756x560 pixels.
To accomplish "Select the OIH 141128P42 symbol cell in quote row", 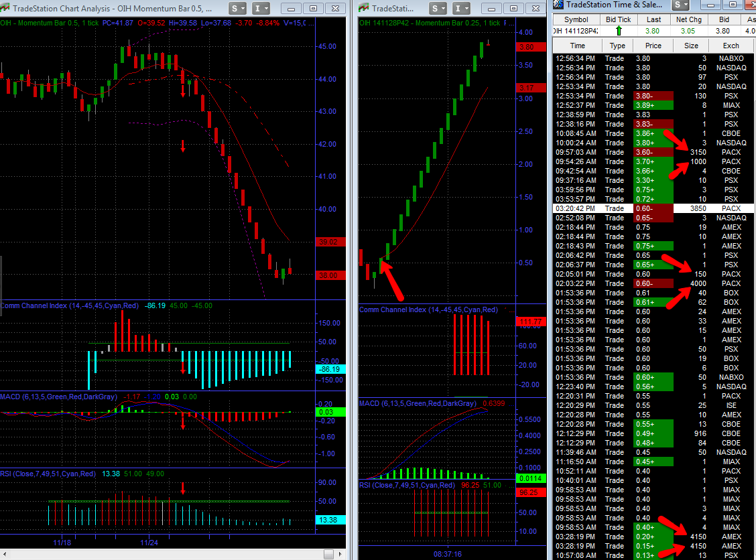I will click(x=576, y=31).
